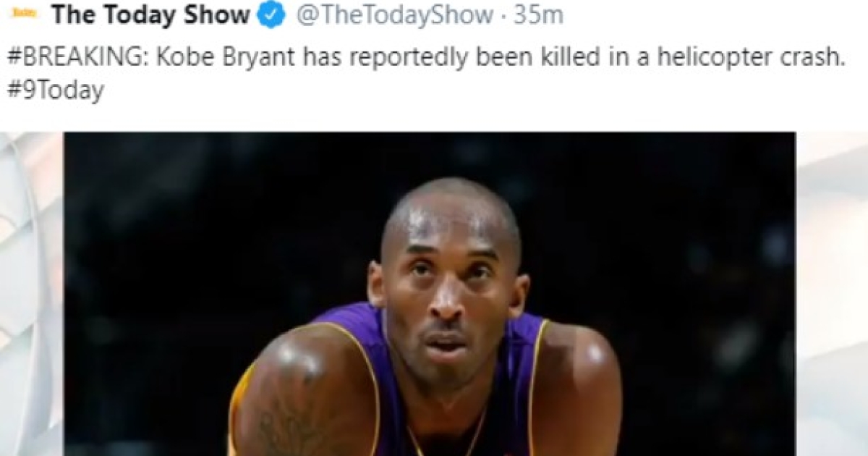Click the blue verified checkmark badge
The height and width of the screenshot is (456, 868).
(x=272, y=16)
